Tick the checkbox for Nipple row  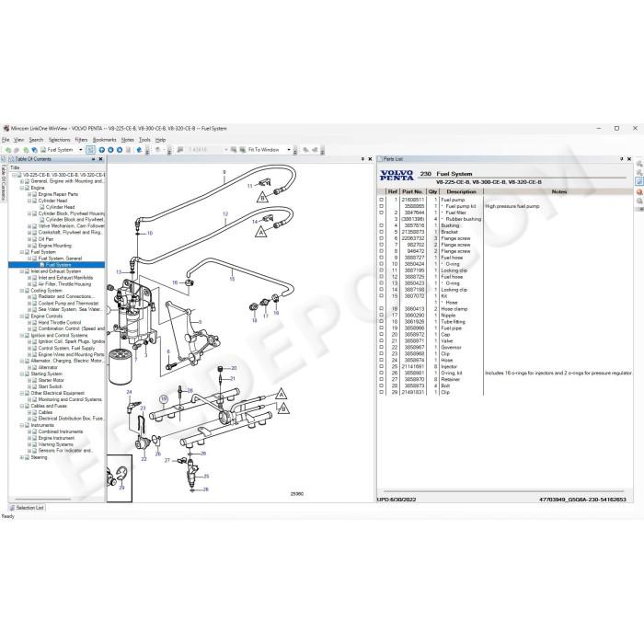[381, 316]
